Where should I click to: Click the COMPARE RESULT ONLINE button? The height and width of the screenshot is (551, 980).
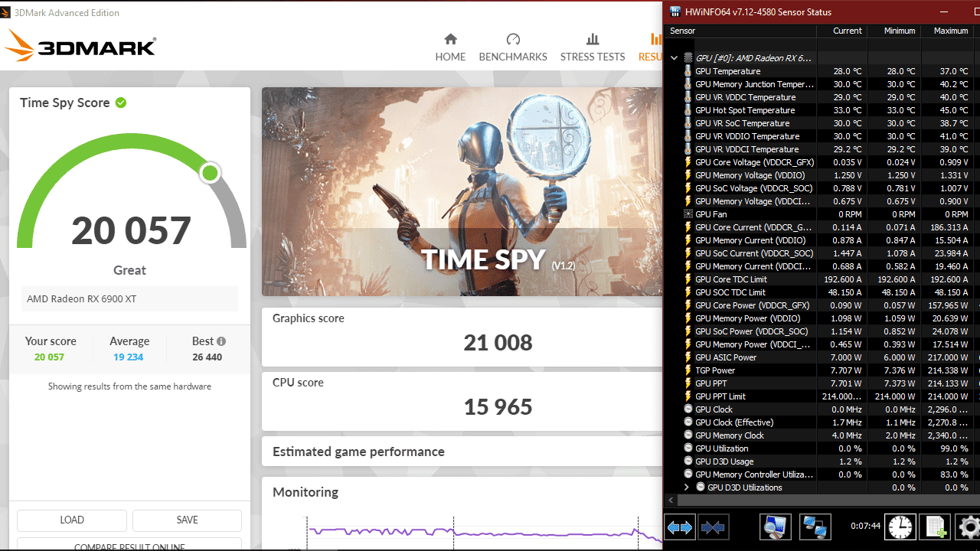click(x=129, y=546)
